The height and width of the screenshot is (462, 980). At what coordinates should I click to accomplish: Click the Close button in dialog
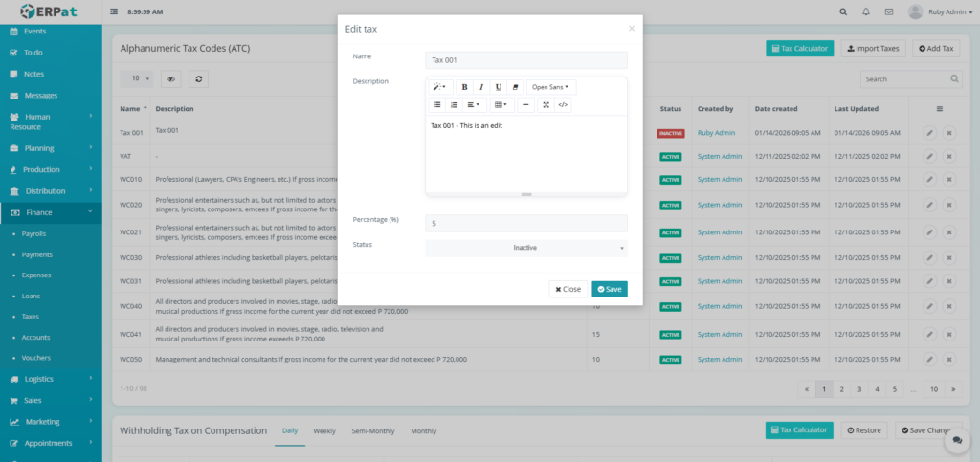tap(568, 289)
